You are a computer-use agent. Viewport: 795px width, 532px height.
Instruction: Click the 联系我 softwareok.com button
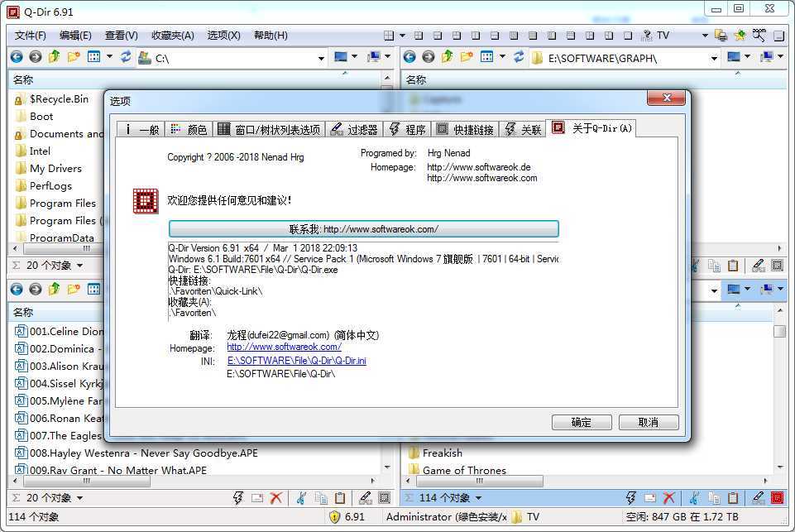click(x=363, y=229)
